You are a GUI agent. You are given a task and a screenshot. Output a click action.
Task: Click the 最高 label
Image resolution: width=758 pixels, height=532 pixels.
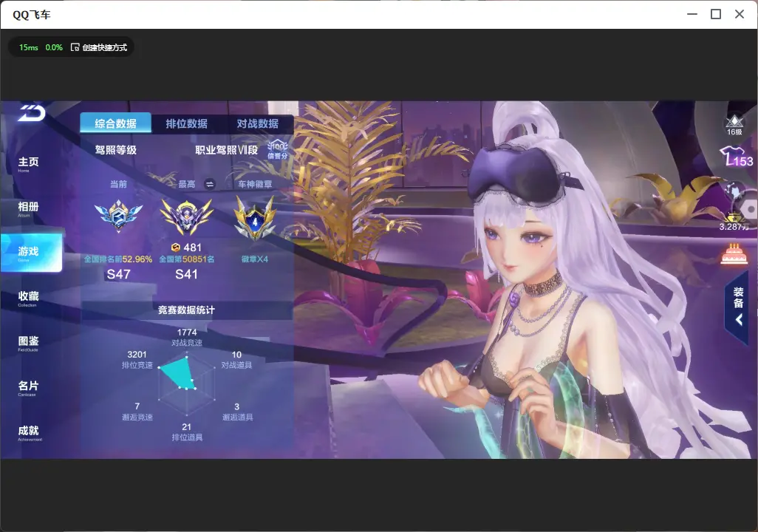tap(187, 184)
